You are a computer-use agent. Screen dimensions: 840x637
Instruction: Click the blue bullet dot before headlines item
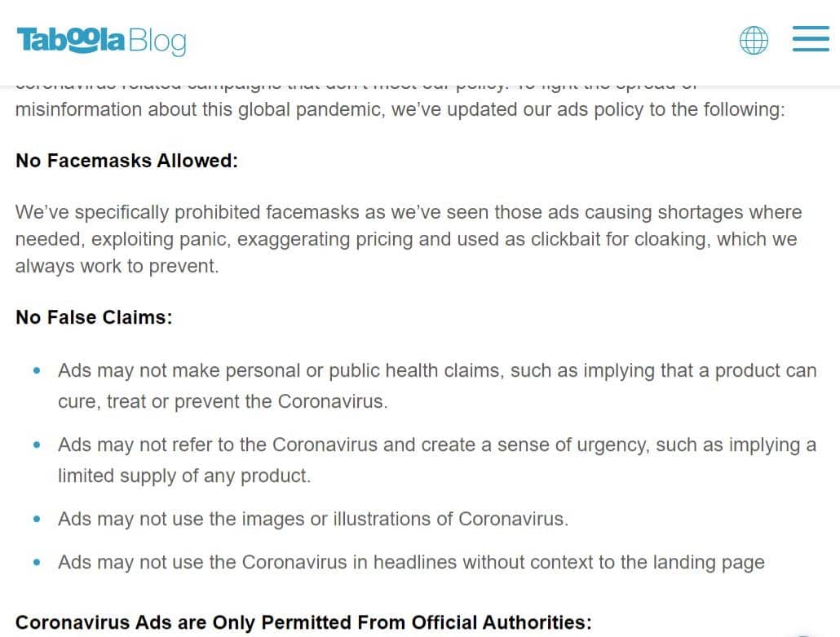37,562
